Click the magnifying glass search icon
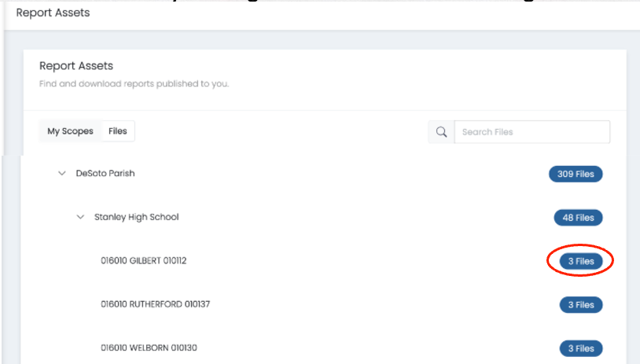The height and width of the screenshot is (364, 640). (x=441, y=132)
